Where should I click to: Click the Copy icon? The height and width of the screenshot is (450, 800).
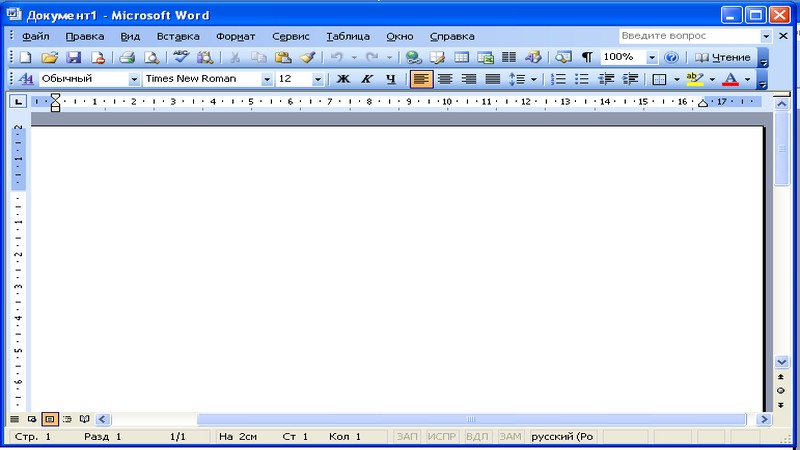(259, 57)
